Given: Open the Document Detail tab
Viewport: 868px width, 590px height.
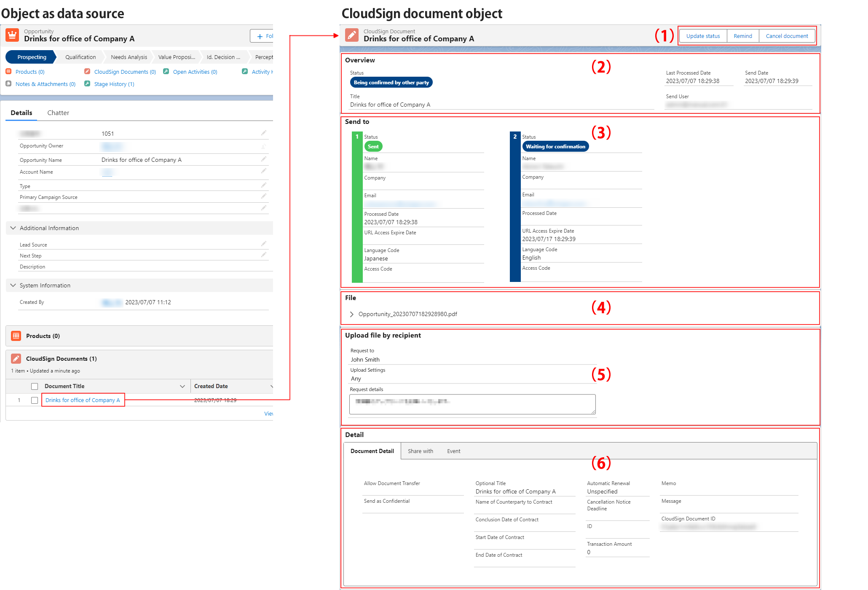Looking at the screenshot, I should click(x=372, y=451).
